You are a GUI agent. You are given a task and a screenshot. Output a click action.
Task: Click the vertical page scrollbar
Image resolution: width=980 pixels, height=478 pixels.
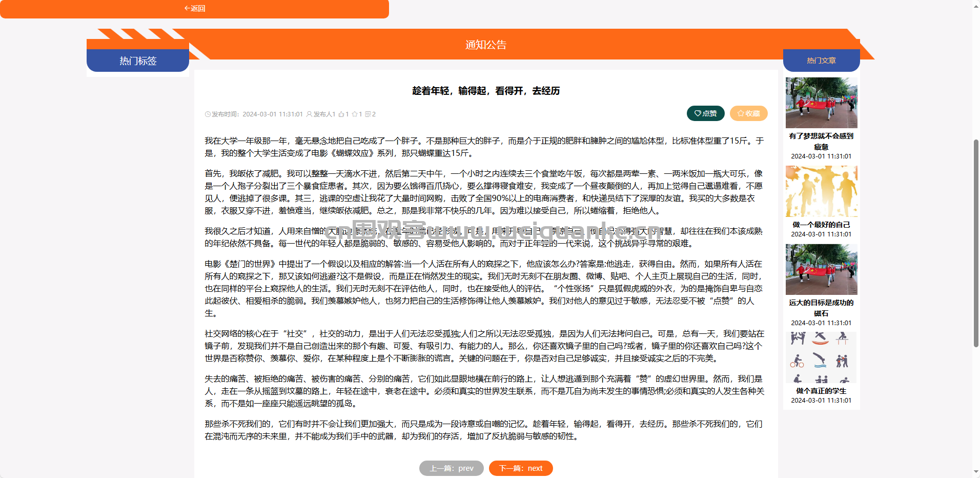point(976,244)
